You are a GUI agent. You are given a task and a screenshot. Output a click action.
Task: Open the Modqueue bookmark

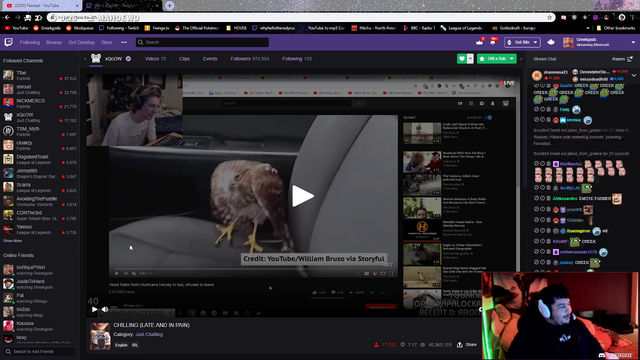(80, 28)
